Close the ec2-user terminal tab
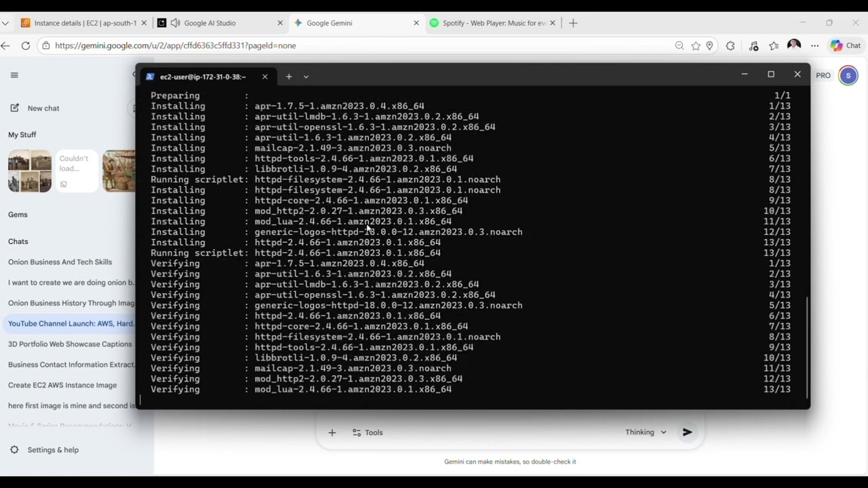 tap(264, 77)
